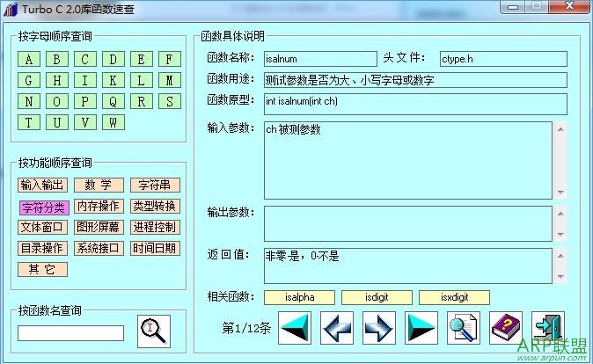Image resolution: width=593 pixels, height=364 pixels.
Task: Open 类型转换 function category
Action: pos(155,207)
